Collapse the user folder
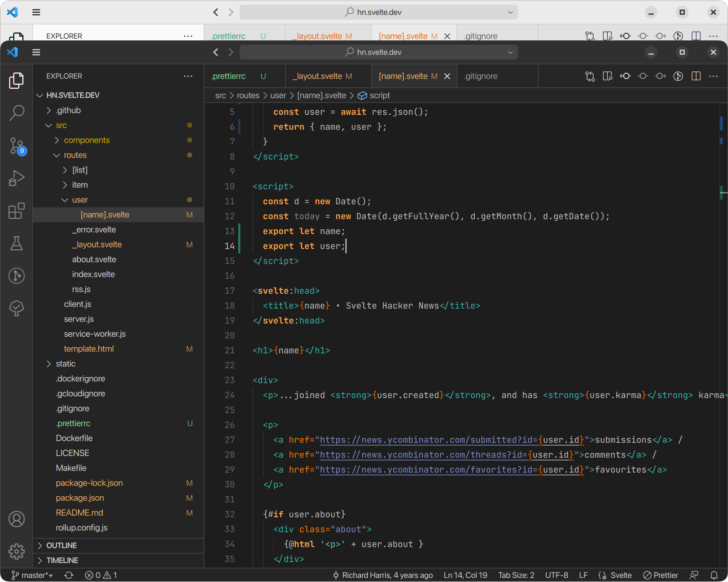 pyautogui.click(x=80, y=200)
